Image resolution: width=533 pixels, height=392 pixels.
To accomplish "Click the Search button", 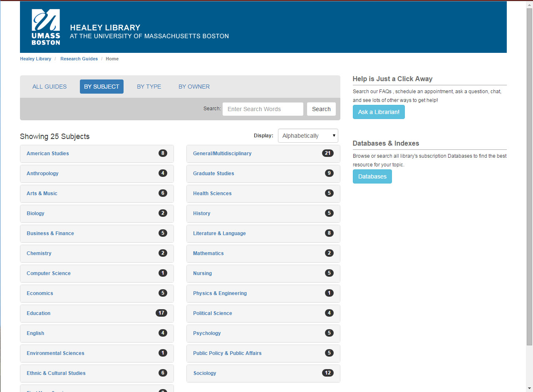I will 321,109.
